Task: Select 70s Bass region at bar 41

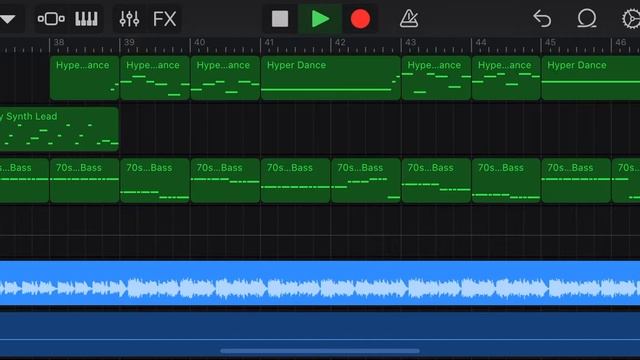Action: 296,181
